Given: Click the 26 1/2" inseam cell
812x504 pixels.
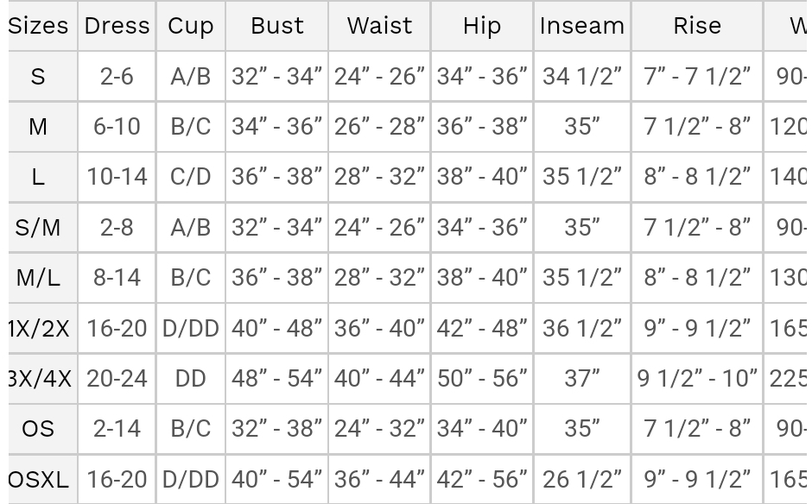Looking at the screenshot, I should coord(582,479).
